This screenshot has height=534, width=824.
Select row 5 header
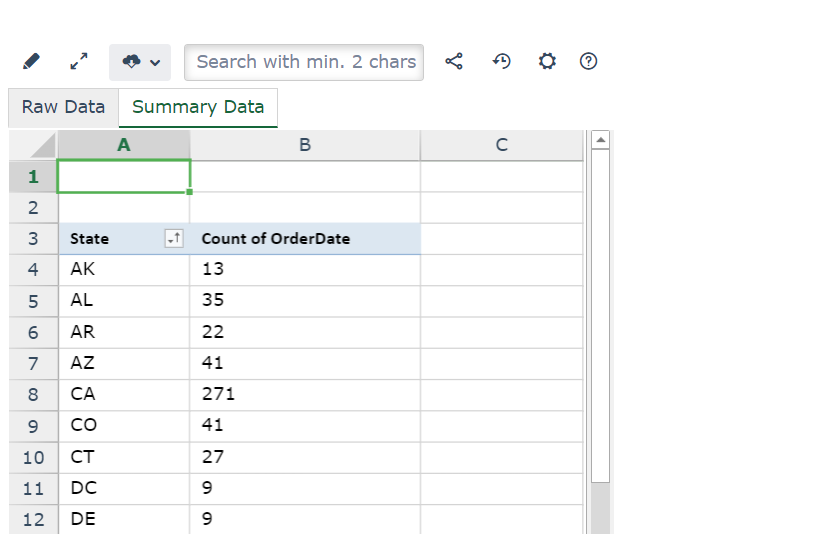tap(34, 301)
